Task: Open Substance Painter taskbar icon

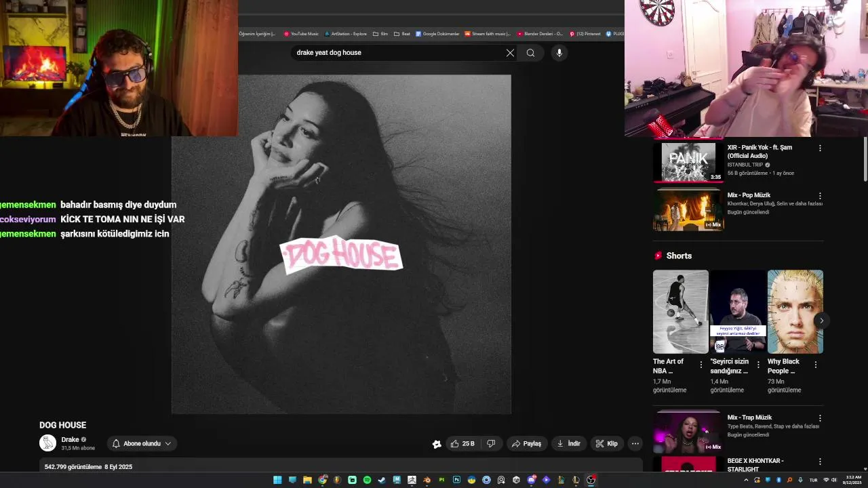Action: tap(441, 480)
